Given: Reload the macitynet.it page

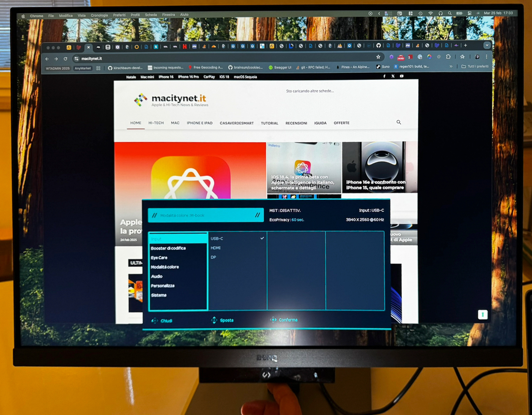Looking at the screenshot, I should (65, 59).
